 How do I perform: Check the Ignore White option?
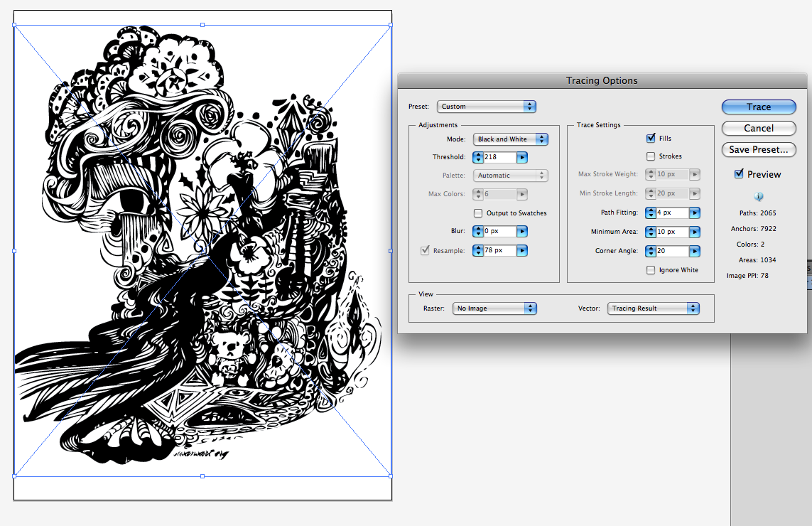[650, 270]
